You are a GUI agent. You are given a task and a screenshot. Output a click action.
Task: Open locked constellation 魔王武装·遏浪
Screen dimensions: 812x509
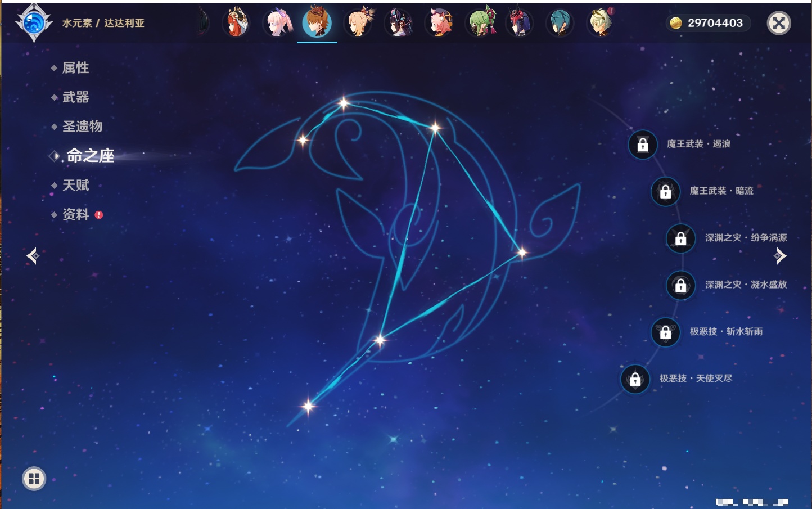click(643, 145)
